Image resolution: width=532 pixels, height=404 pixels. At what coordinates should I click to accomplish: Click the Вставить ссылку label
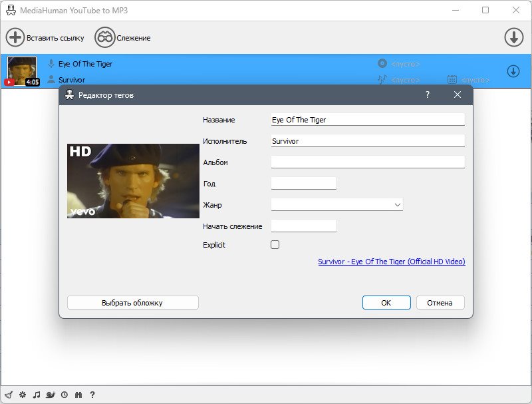(55, 38)
